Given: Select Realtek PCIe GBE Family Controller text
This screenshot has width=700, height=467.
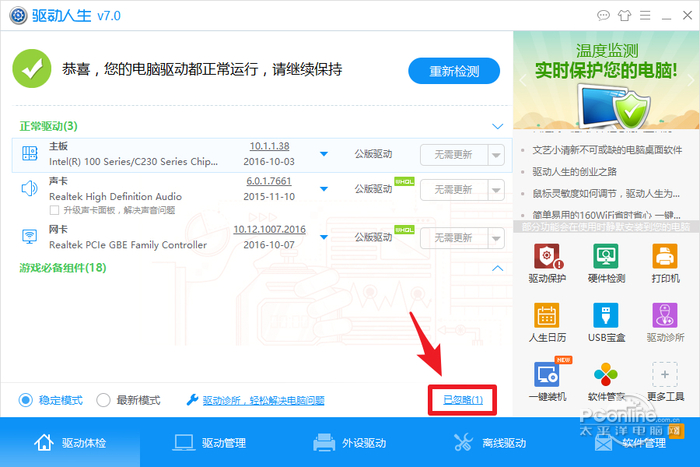Looking at the screenshot, I should tap(128, 245).
